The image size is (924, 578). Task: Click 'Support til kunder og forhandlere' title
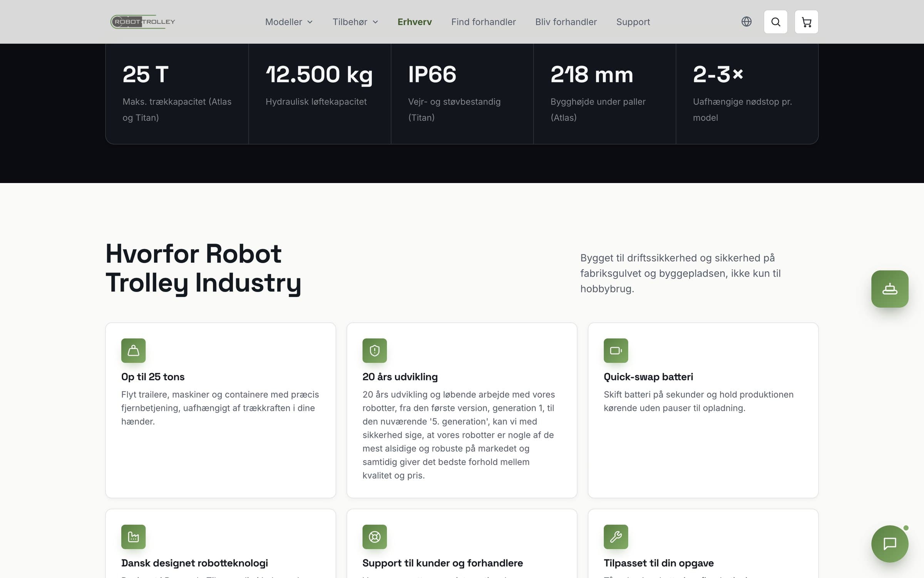(442, 563)
